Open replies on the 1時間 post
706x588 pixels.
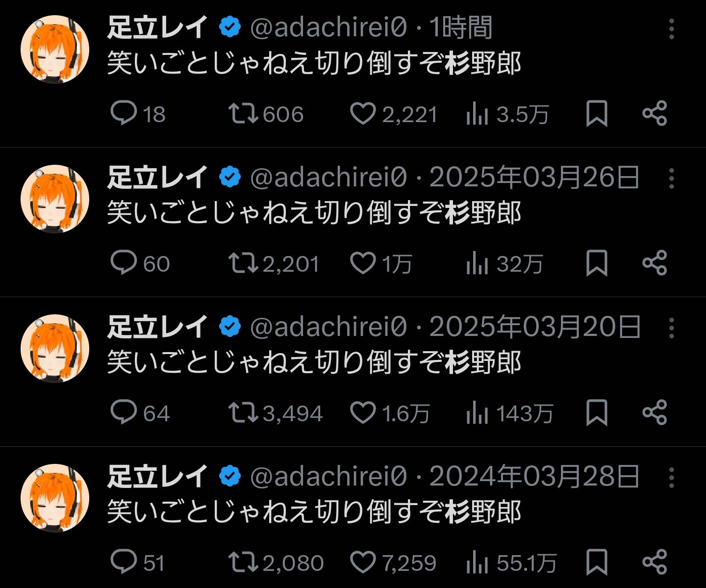pyautogui.click(x=124, y=113)
